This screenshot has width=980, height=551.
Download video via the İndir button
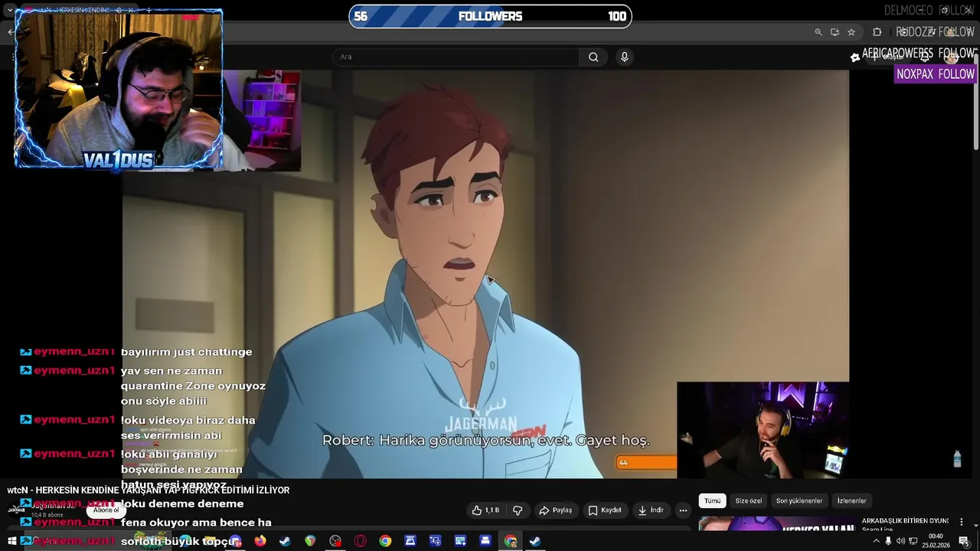(x=650, y=510)
